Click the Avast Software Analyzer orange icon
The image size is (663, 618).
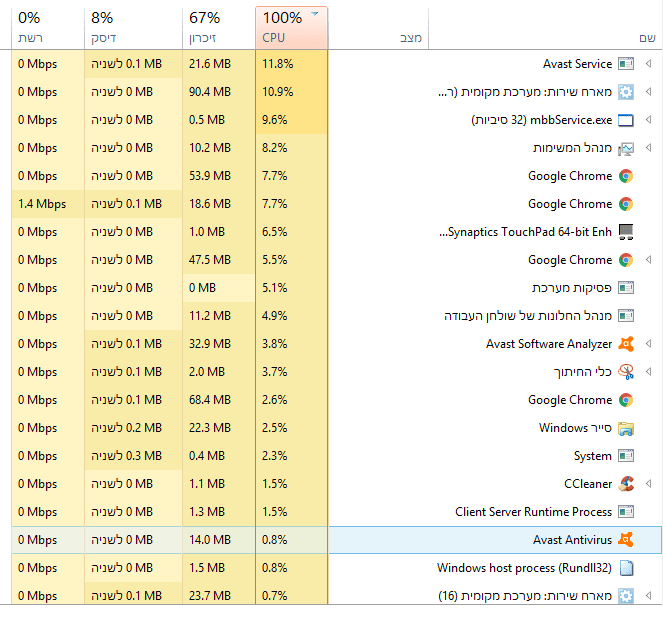(x=626, y=344)
